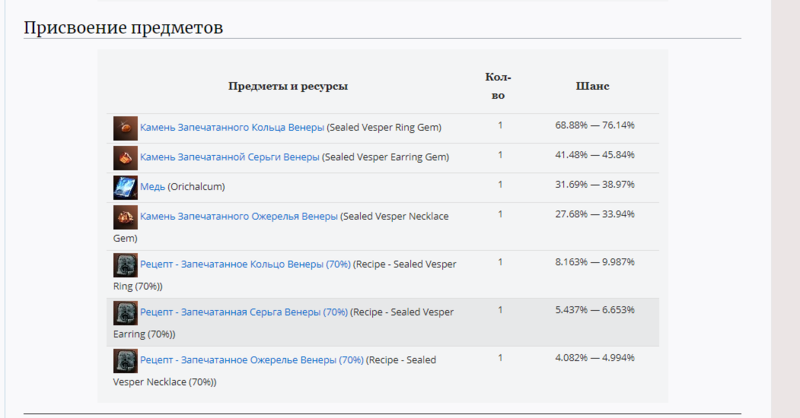800x418 pixels.
Task: Click the Sealed Vesper Necklace Gem icon
Action: pyautogui.click(x=125, y=217)
